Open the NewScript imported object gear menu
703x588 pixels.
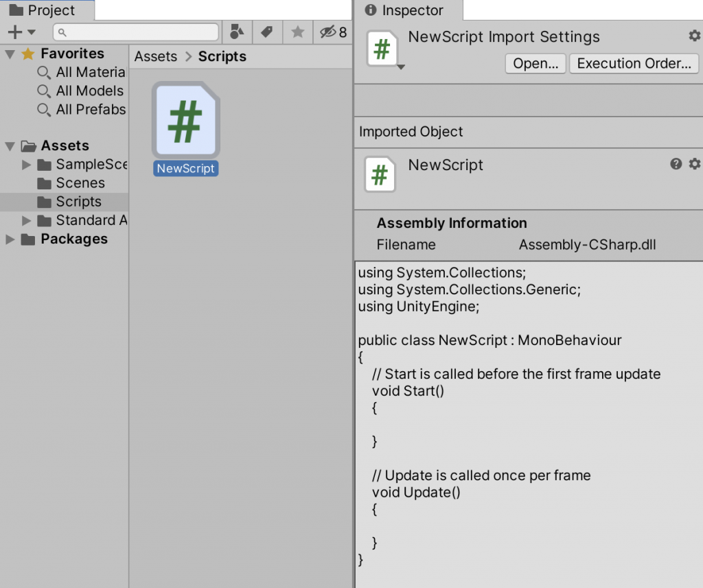point(694,163)
